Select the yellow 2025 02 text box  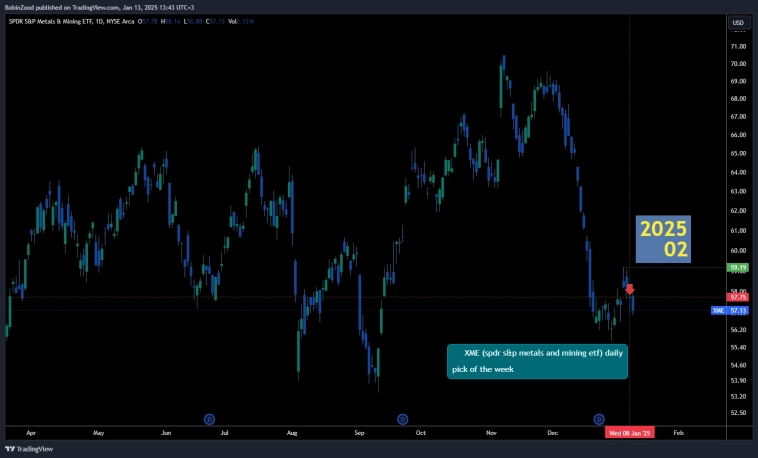pos(663,239)
